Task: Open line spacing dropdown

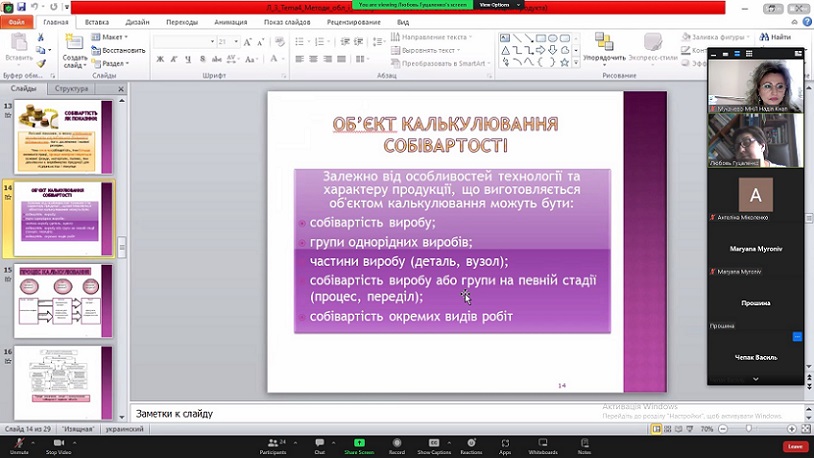Action: (x=378, y=42)
